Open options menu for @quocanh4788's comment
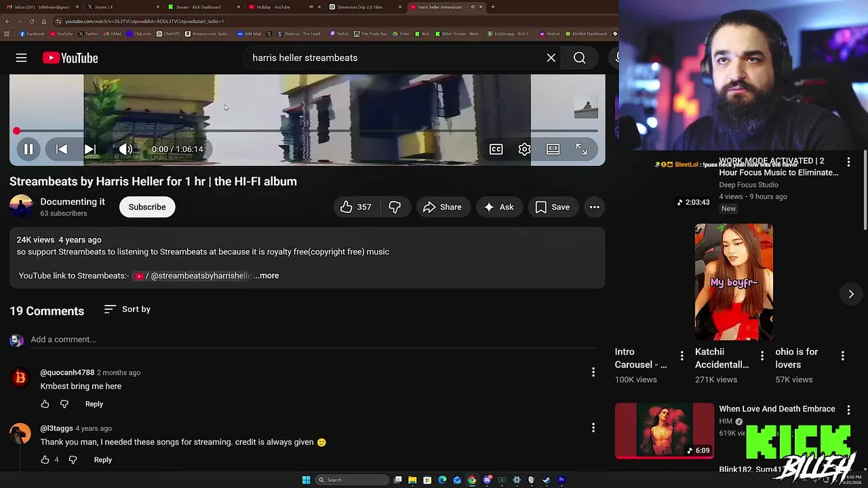This screenshot has width=868, height=488. [x=593, y=372]
